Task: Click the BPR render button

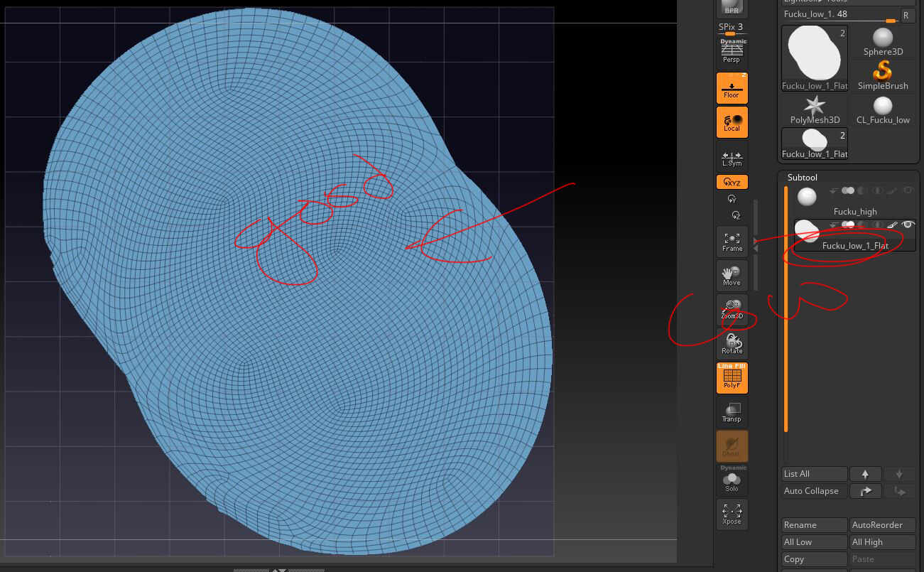Action: pyautogui.click(x=732, y=9)
